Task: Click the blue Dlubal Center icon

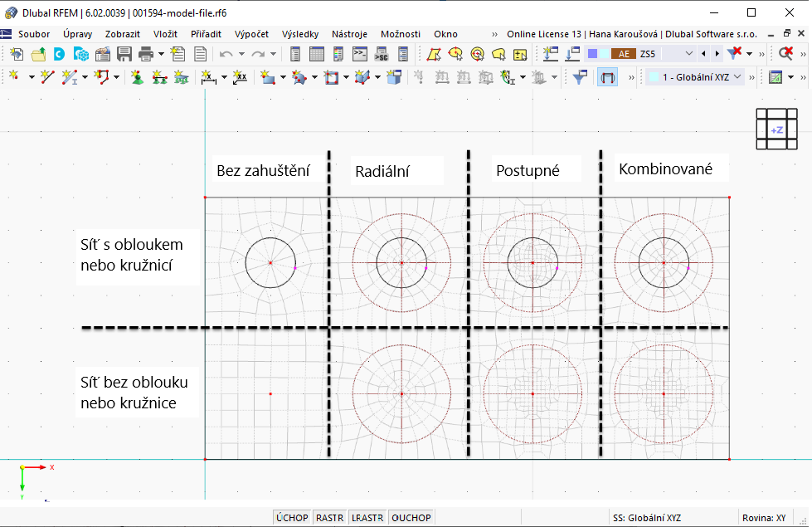Action: (60, 54)
